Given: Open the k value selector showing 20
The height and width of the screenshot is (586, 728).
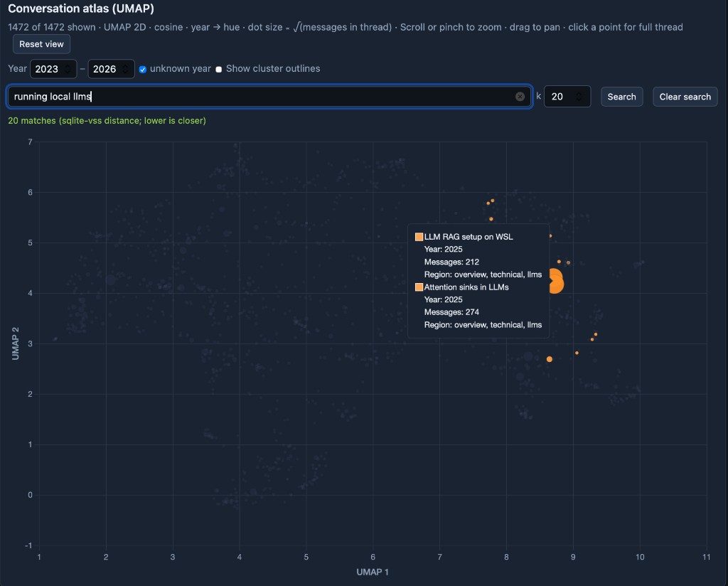Looking at the screenshot, I should [562, 97].
